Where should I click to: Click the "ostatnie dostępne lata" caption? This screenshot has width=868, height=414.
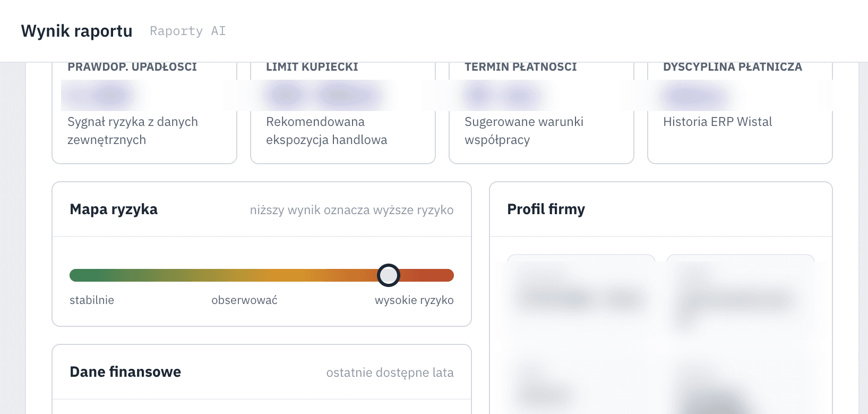(x=390, y=373)
